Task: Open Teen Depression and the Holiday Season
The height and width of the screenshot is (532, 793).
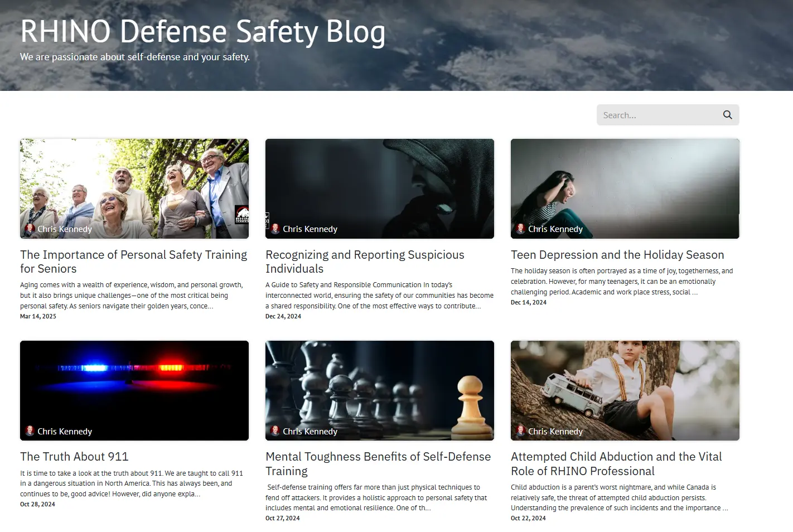Action: (617, 255)
